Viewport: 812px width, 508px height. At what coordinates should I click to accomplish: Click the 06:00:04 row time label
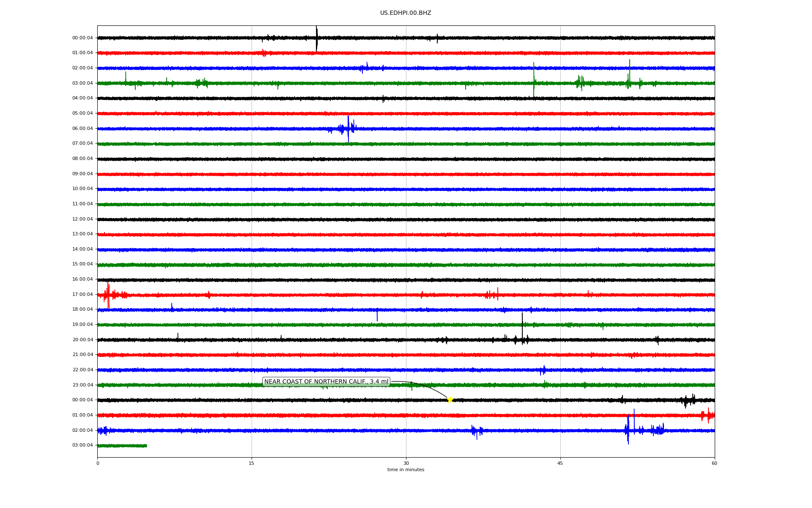click(82, 129)
